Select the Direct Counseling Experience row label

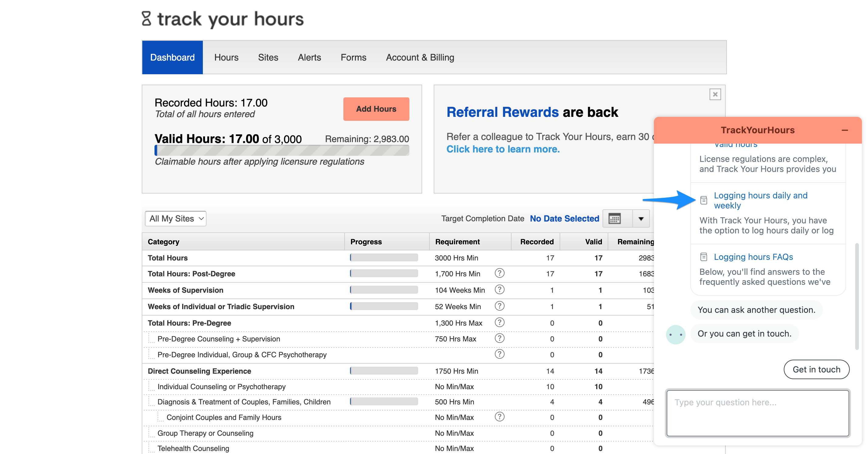(199, 371)
